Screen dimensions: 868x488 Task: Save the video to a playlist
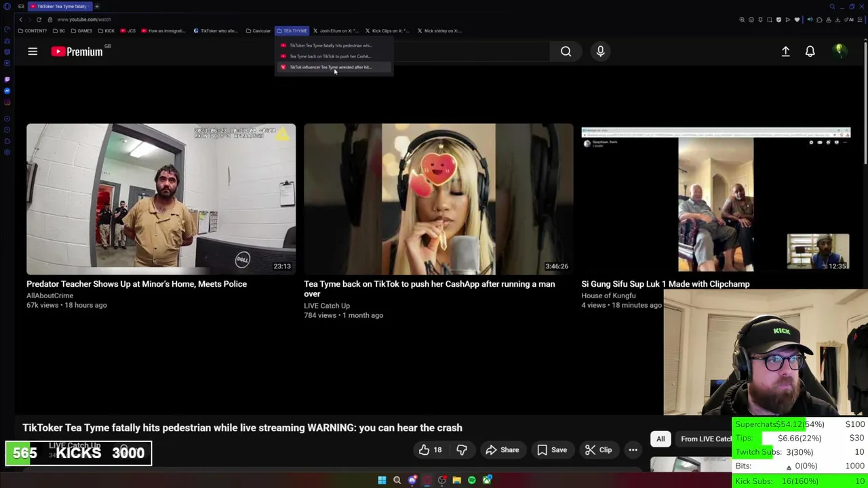tap(551, 450)
